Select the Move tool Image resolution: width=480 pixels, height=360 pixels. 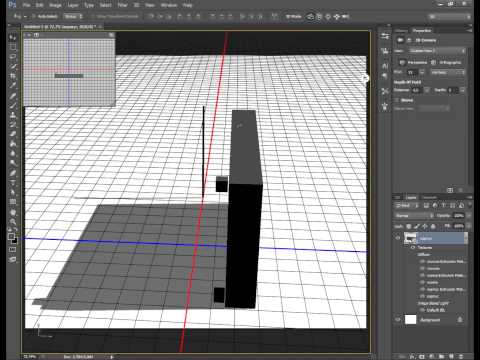pyautogui.click(x=13, y=37)
